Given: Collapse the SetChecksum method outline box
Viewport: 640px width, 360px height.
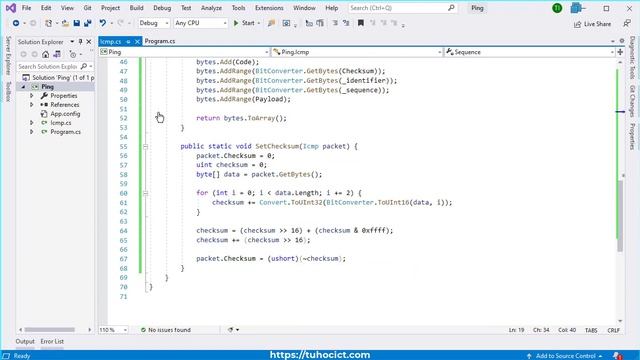Looking at the screenshot, I should tap(145, 146).
